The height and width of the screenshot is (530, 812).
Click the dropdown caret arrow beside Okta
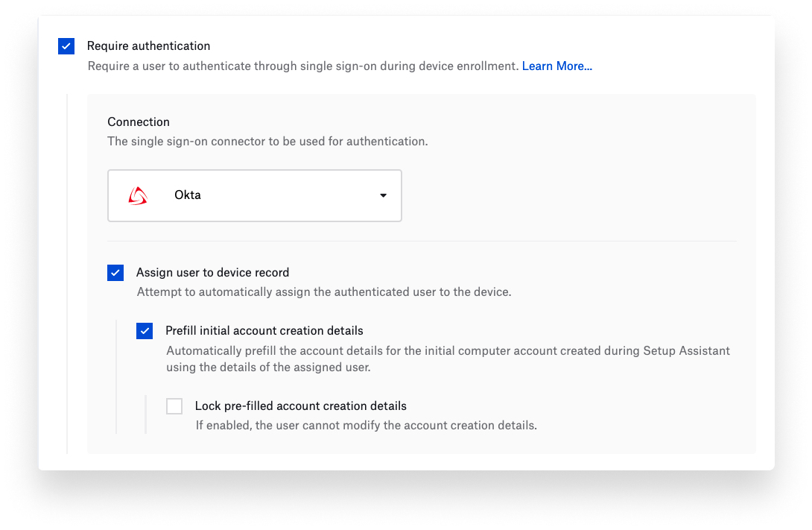tap(383, 195)
